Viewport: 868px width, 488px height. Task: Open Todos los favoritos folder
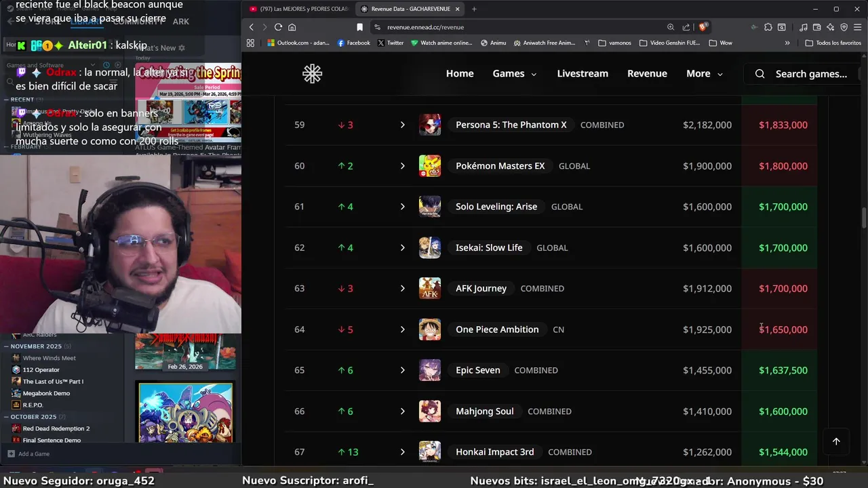point(833,43)
